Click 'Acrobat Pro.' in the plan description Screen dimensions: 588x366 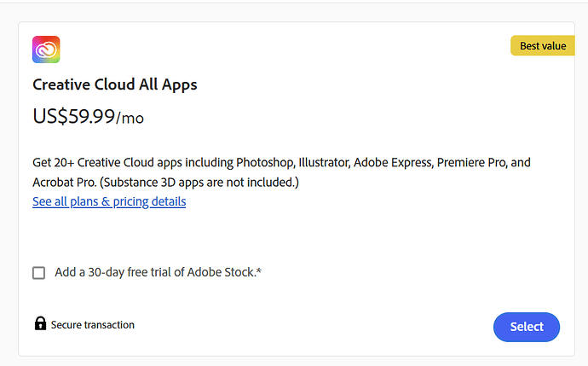[x=65, y=183]
